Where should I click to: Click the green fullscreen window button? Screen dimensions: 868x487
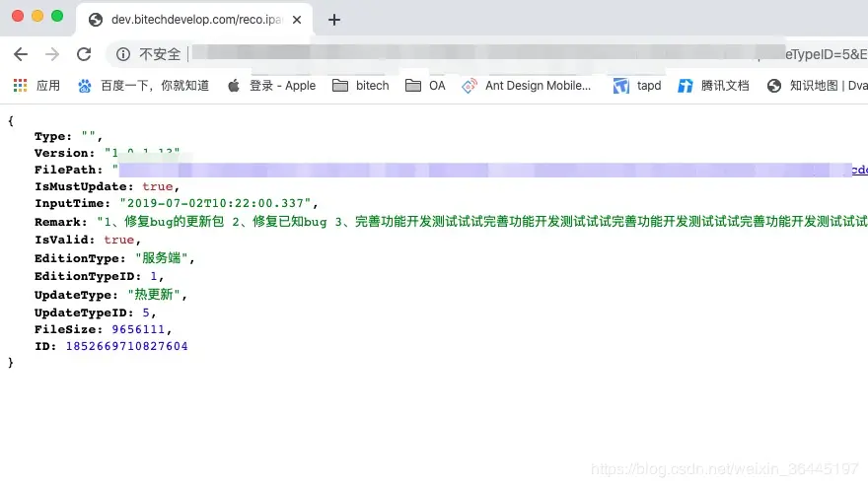pos(57,16)
